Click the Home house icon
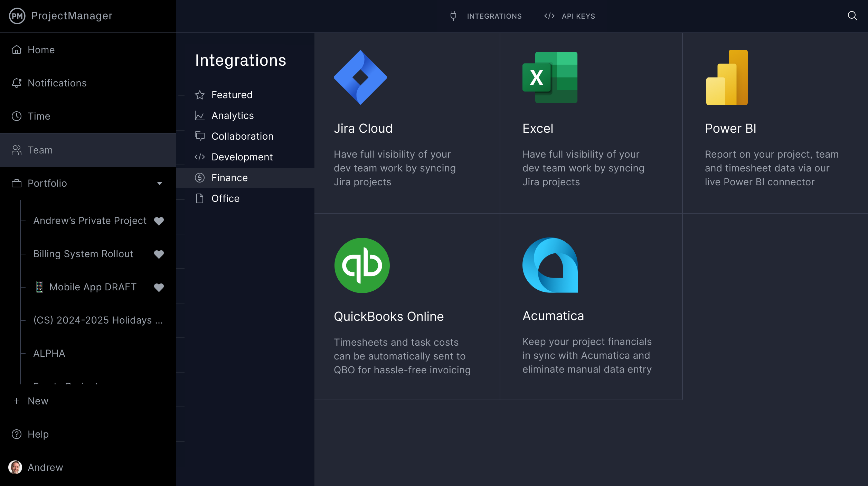The image size is (868, 486). tap(17, 50)
